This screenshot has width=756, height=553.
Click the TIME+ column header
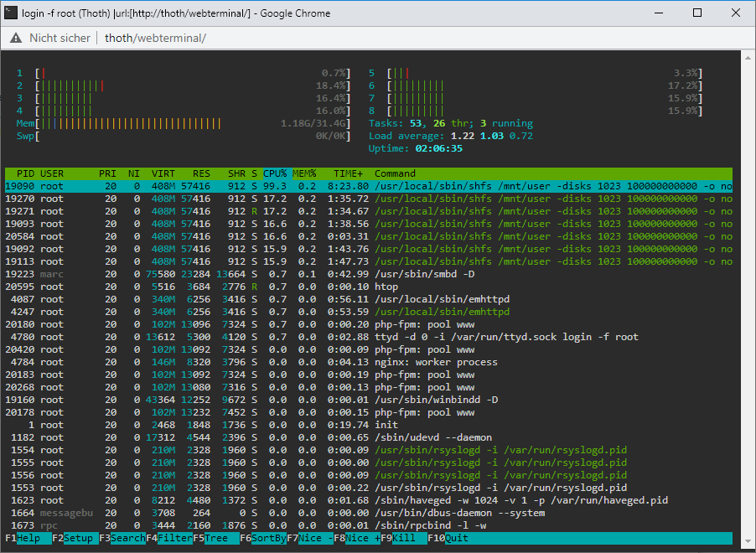(x=349, y=173)
